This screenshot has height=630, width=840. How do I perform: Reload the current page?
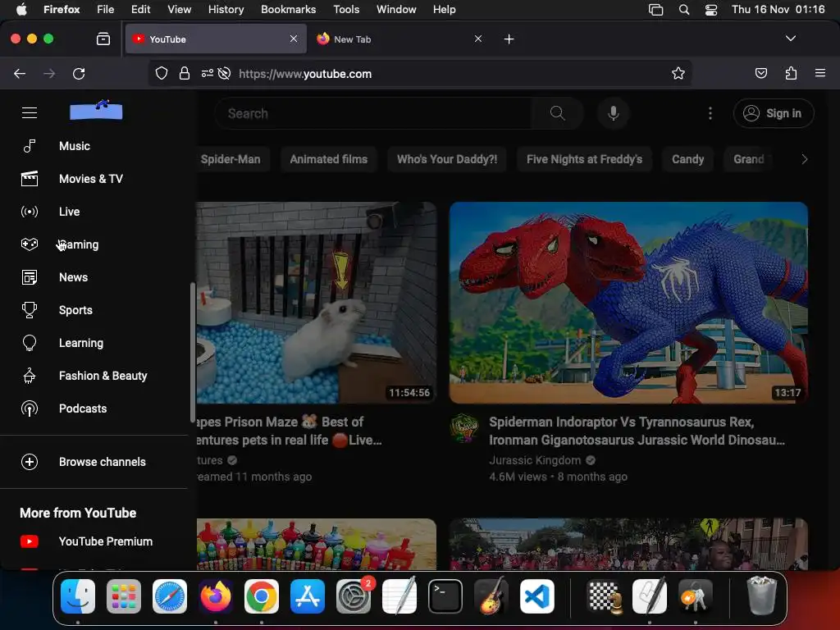point(79,73)
